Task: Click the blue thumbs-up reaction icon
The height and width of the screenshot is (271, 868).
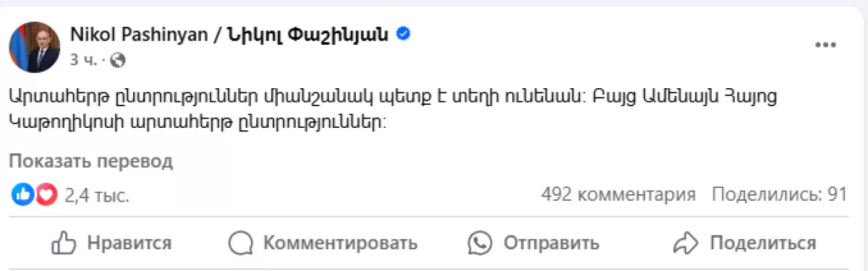Action: click(x=23, y=194)
